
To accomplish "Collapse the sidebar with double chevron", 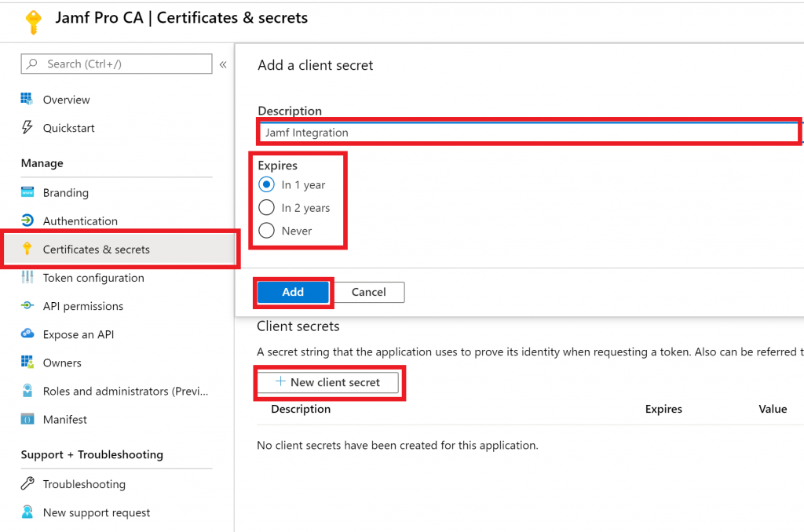I will click(223, 64).
